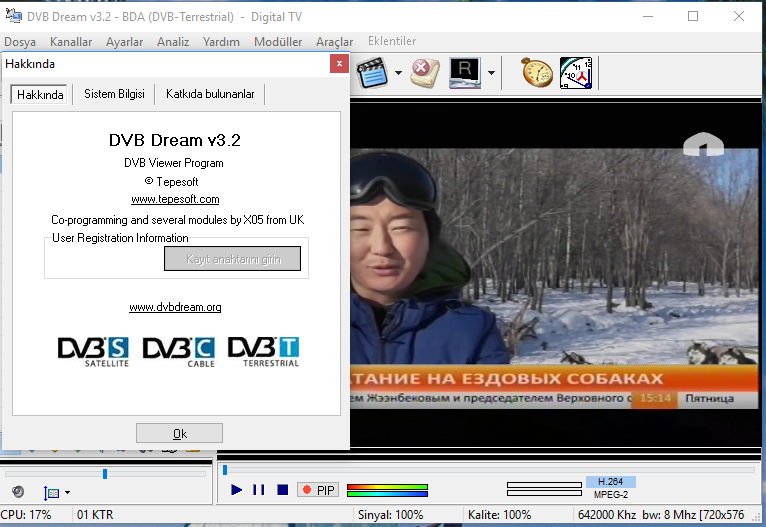Adjust the volume slider handle
766x527 pixels.
pos(105,474)
